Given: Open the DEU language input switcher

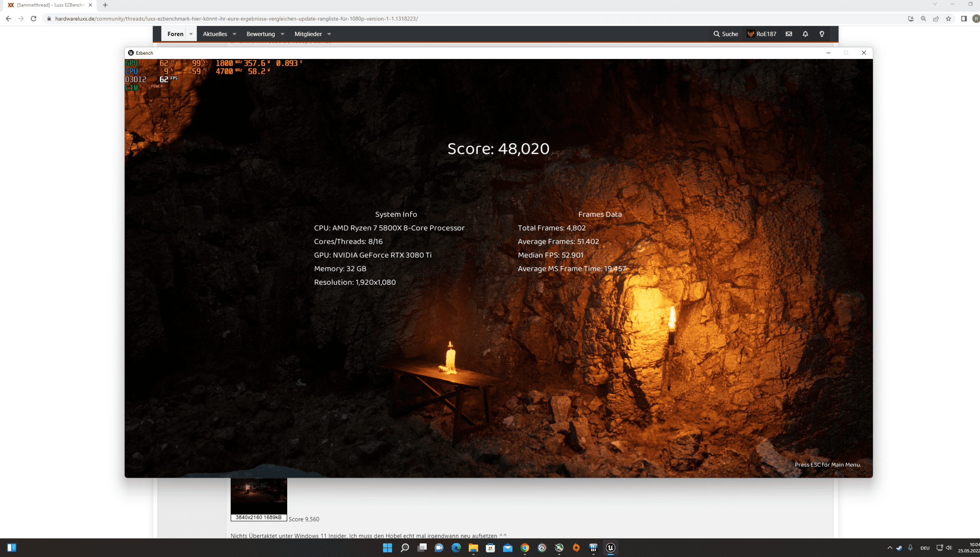Looking at the screenshot, I should coord(925,548).
